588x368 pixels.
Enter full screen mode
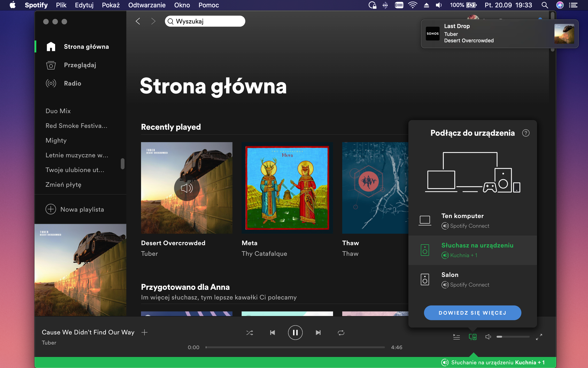coord(539,337)
